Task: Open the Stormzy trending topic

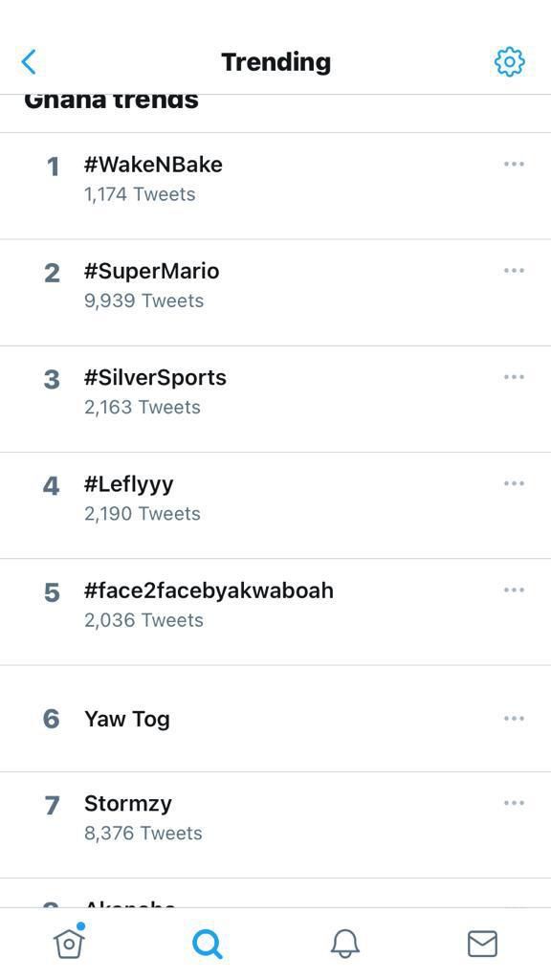Action: pyautogui.click(x=275, y=825)
